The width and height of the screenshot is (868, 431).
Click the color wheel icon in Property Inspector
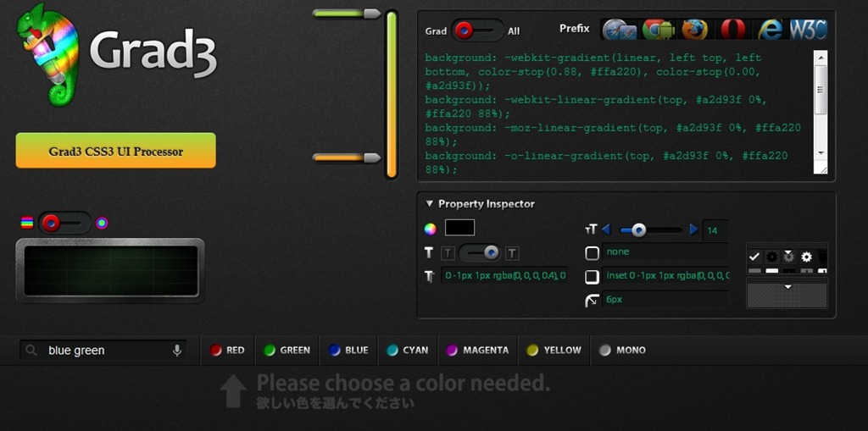click(x=431, y=229)
